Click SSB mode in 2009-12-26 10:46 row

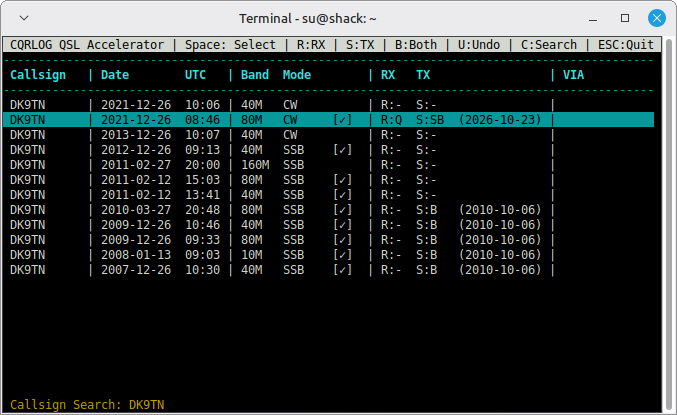[293, 225]
